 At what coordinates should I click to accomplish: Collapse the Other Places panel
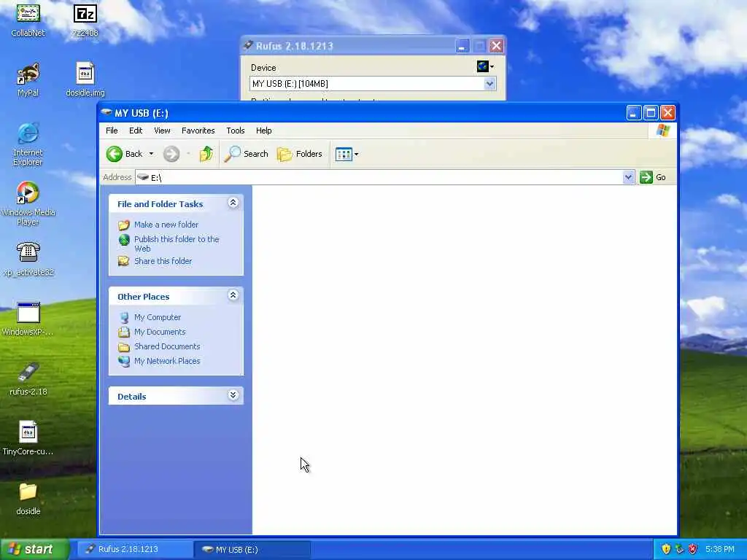(x=233, y=295)
